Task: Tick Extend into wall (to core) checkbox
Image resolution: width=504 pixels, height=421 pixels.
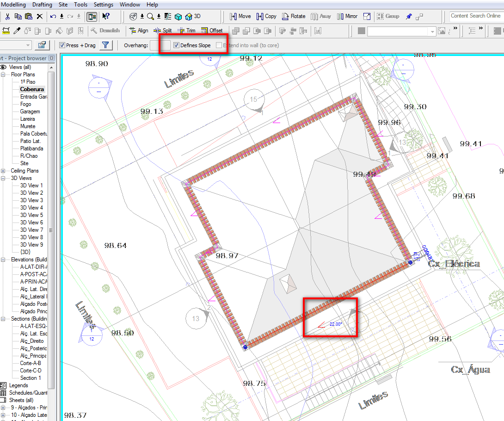Action: [x=219, y=45]
